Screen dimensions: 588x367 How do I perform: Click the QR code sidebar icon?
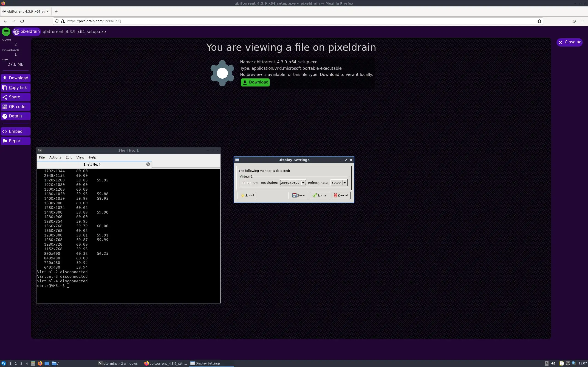pyautogui.click(x=5, y=107)
